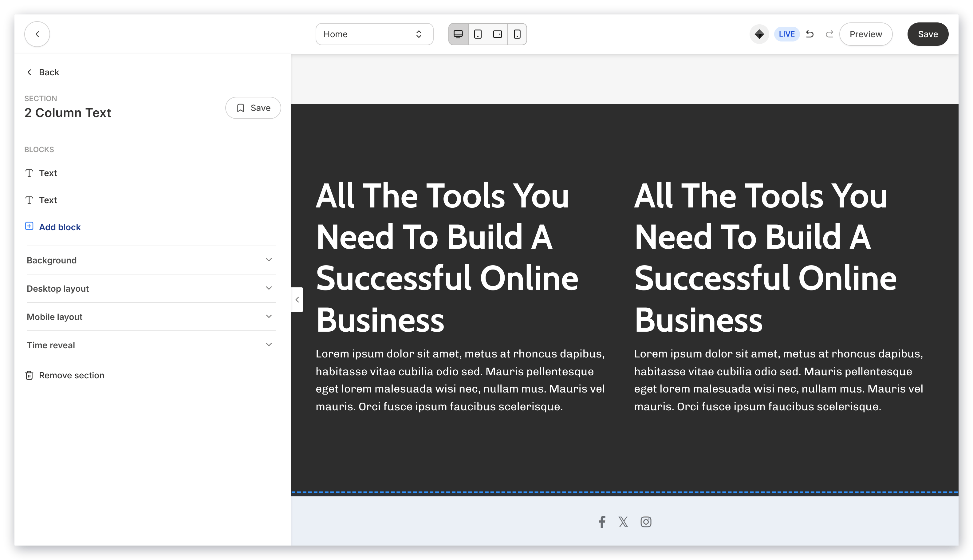This screenshot has width=973, height=560.
Task: Select the left column heading text
Action: pos(447,257)
